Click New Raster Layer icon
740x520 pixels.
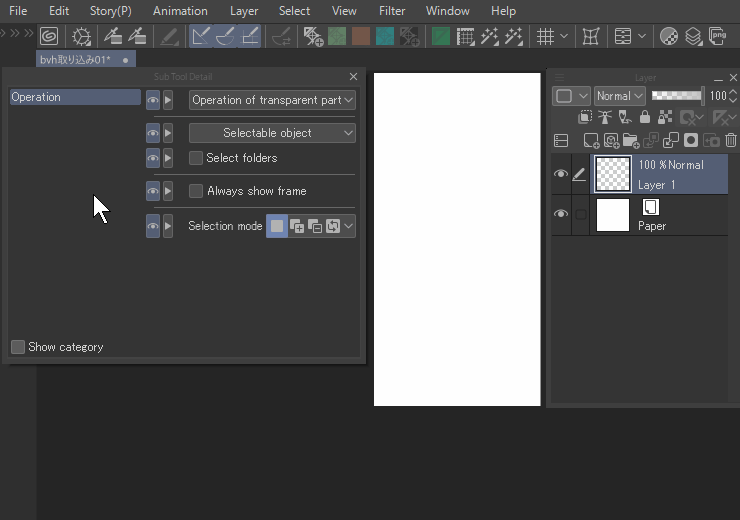pyautogui.click(x=591, y=141)
